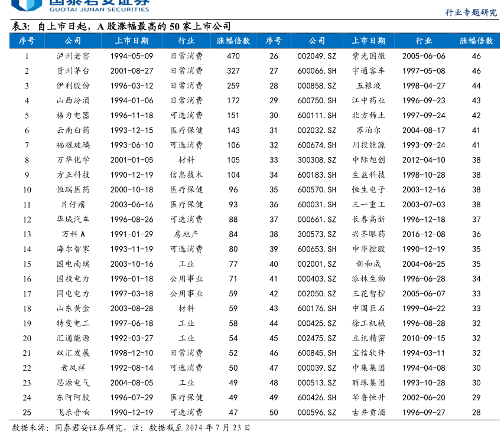Click the 海尔智家 company cell
Image resolution: width=504 pixels, height=448 pixels.
[x=73, y=249]
